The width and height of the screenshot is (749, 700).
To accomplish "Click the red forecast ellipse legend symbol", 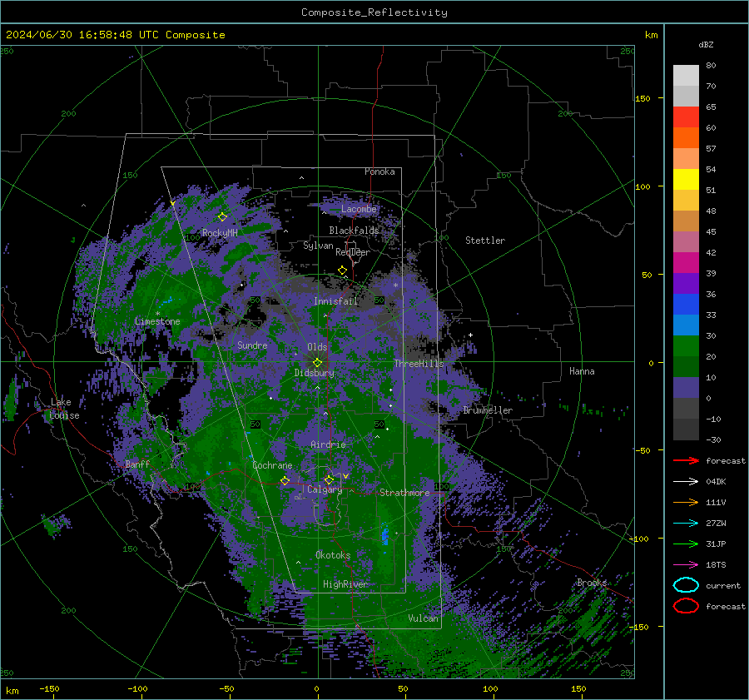I will [686, 606].
